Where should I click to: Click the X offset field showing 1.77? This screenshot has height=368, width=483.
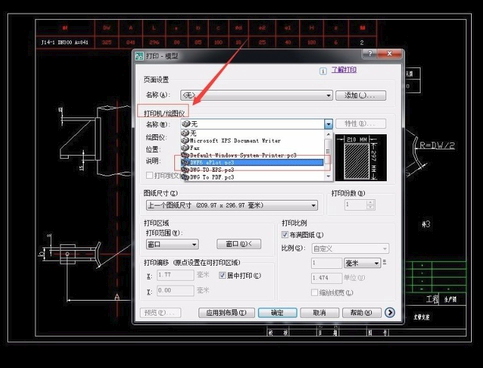(175, 275)
